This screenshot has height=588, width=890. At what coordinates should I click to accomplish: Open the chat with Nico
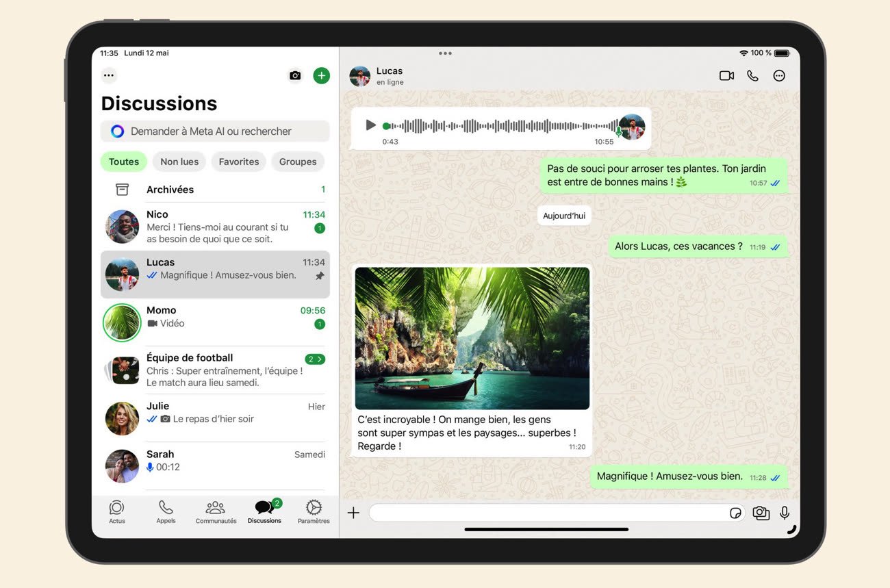click(215, 227)
